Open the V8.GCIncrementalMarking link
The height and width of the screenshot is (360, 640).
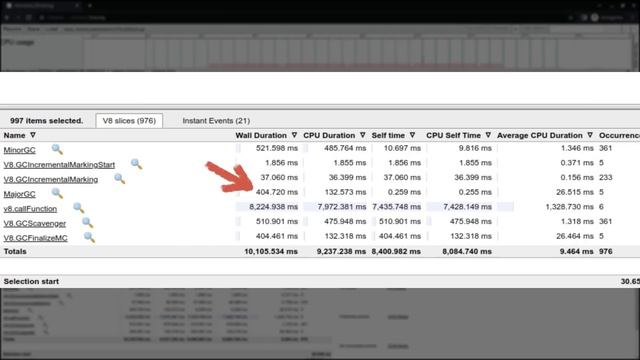[x=51, y=180]
